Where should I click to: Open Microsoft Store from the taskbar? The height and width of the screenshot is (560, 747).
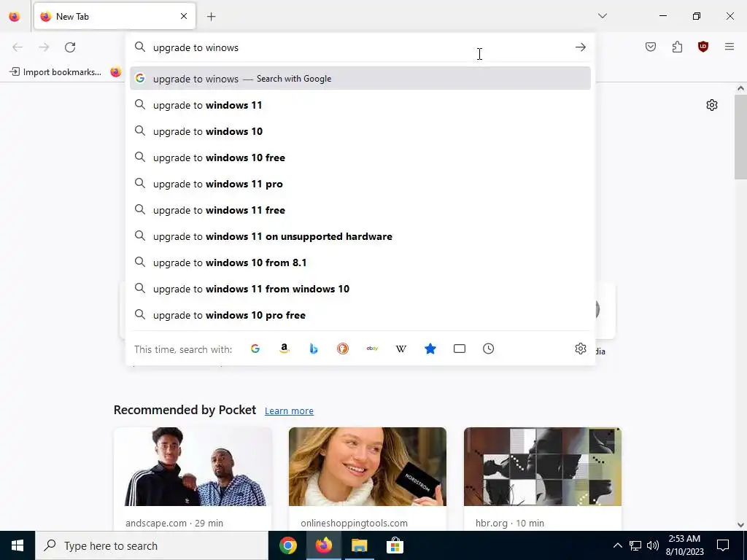tap(395, 545)
